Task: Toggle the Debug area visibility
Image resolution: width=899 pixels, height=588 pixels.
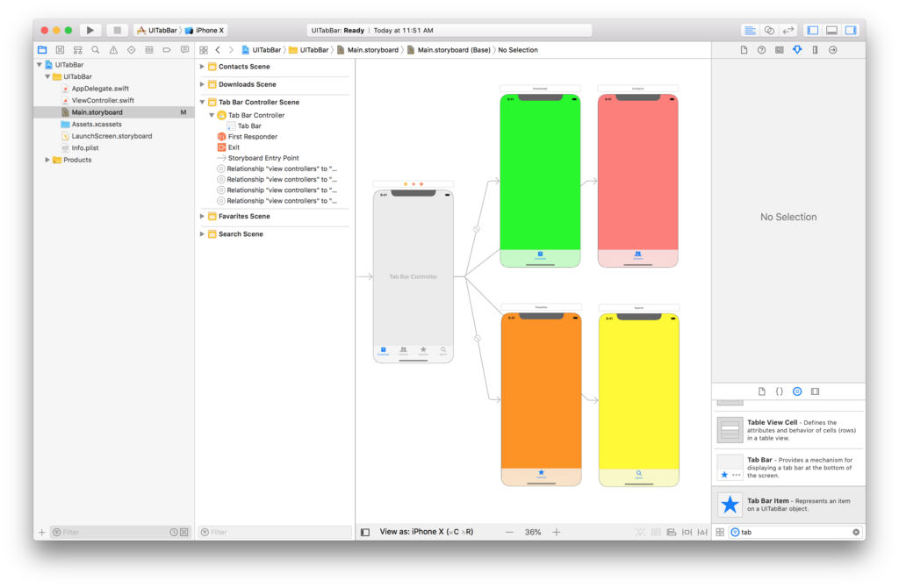Action: (x=831, y=31)
